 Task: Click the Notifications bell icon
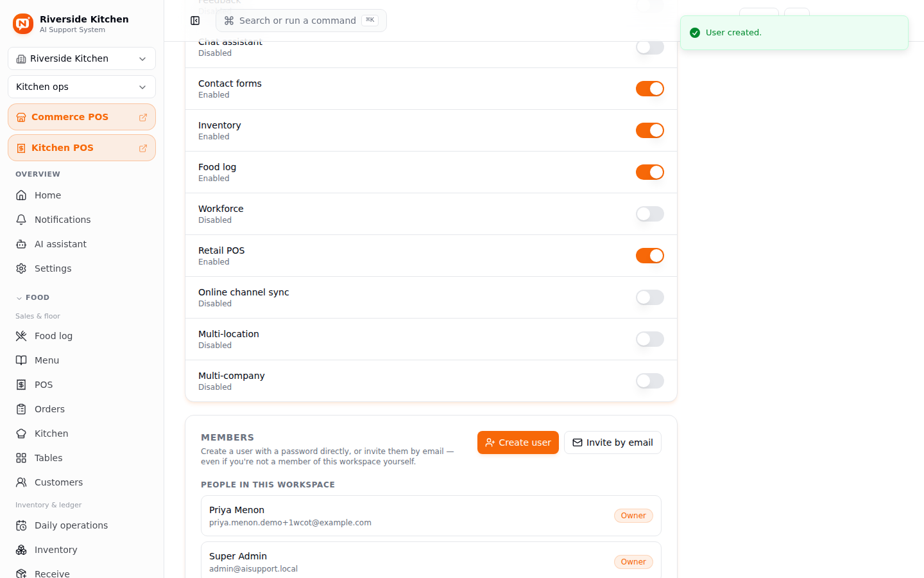coord(21,220)
